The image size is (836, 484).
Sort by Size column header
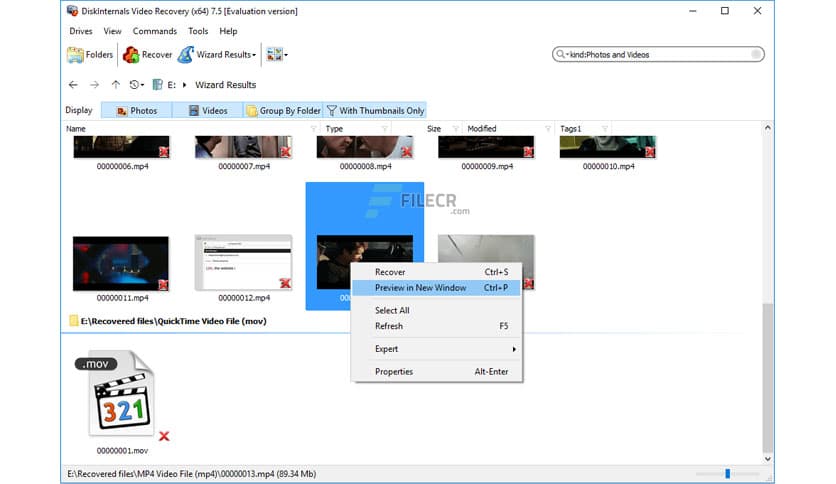coord(434,128)
